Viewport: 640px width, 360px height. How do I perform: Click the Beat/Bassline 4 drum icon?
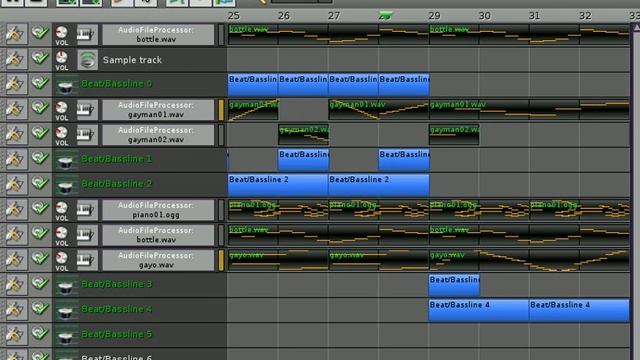(x=65, y=310)
